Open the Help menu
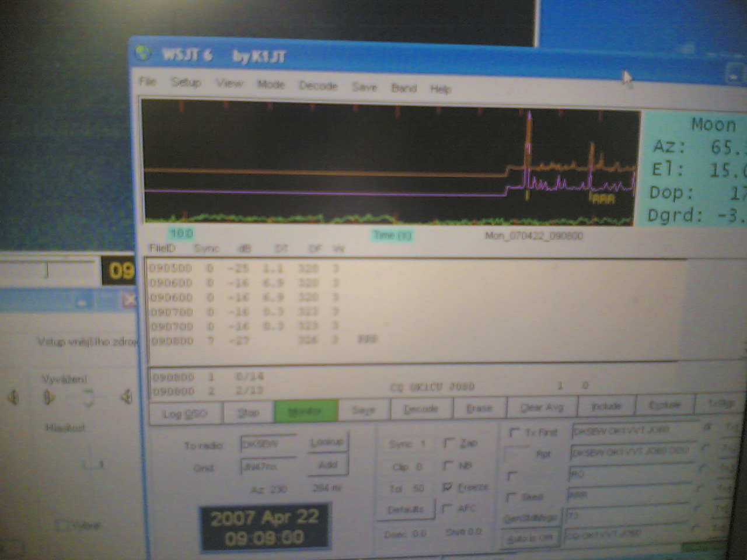The height and width of the screenshot is (560, 747). (441, 89)
